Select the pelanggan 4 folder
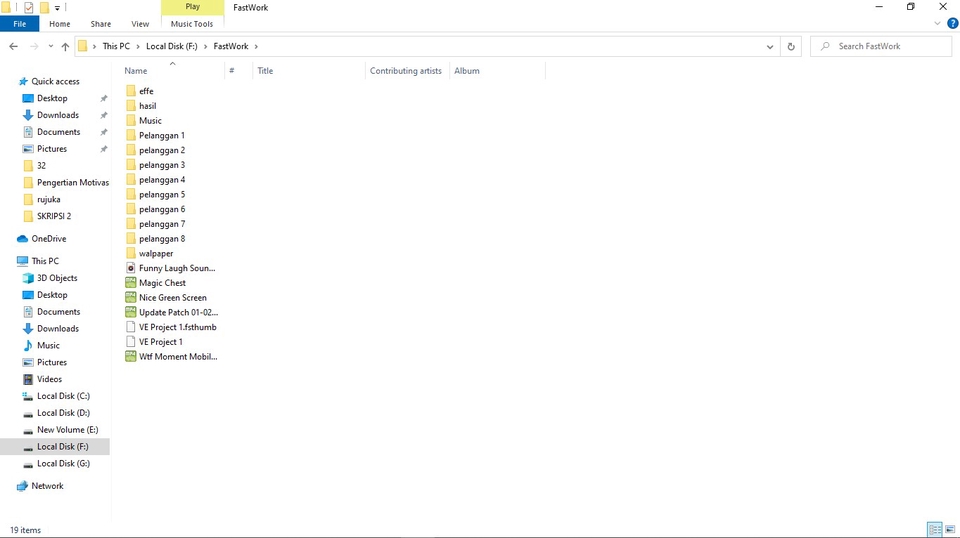960x538 pixels. pyautogui.click(x=155, y=179)
